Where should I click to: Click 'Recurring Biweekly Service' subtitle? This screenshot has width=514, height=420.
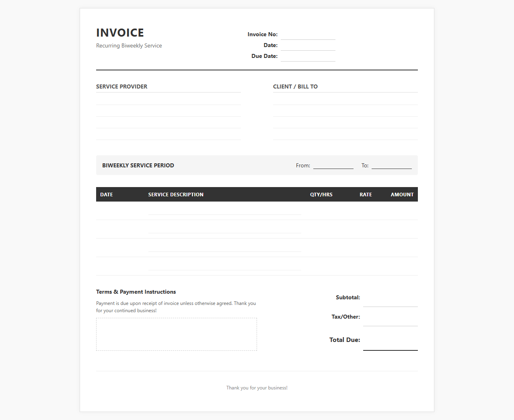tap(129, 46)
